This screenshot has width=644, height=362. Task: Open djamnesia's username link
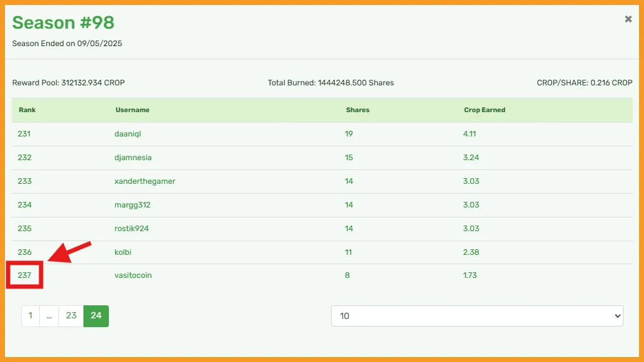pos(133,158)
